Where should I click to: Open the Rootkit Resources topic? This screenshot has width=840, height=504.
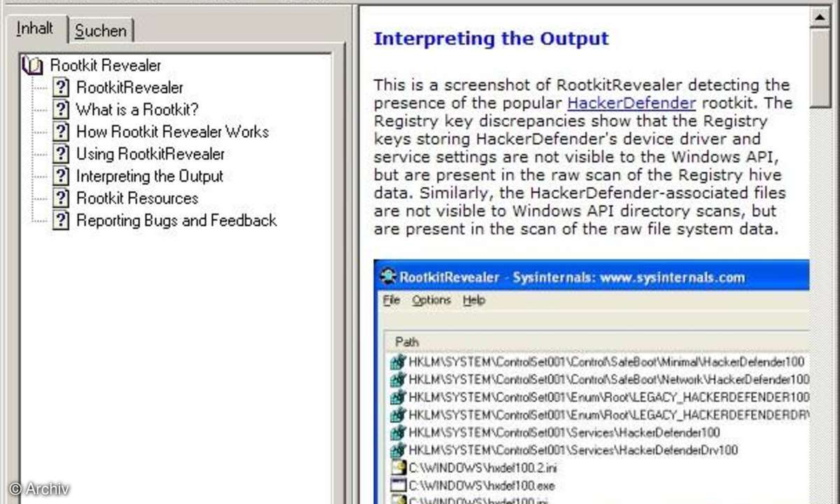137,198
